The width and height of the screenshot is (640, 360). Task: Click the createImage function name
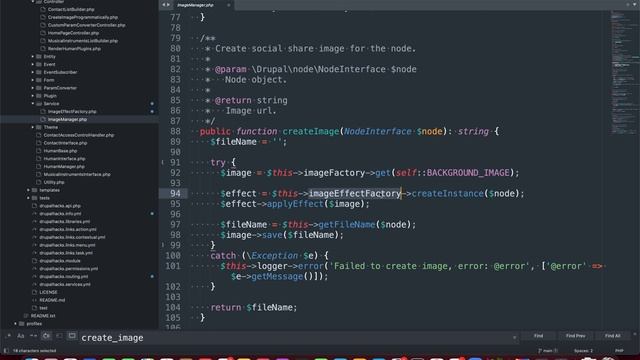[311, 131]
